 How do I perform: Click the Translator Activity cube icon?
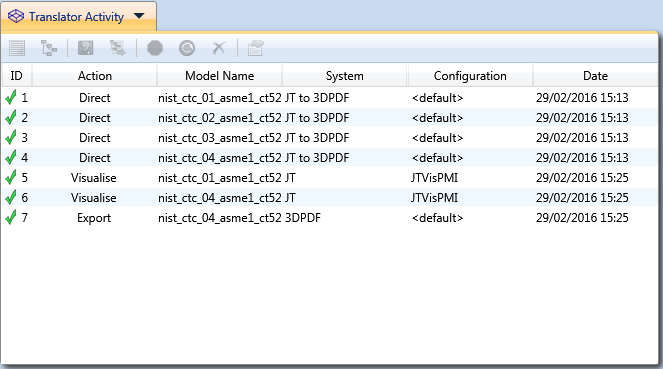[16, 16]
